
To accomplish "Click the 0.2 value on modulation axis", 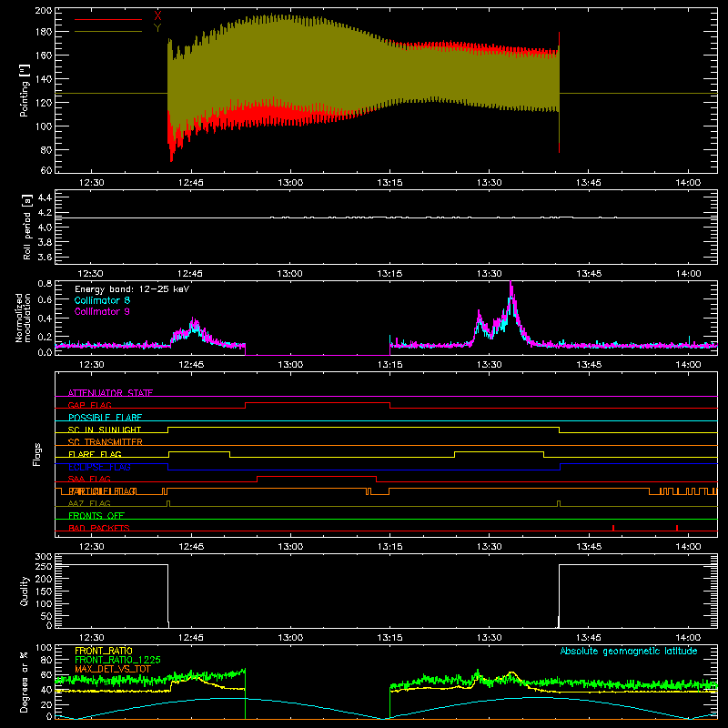I will 45,337.
